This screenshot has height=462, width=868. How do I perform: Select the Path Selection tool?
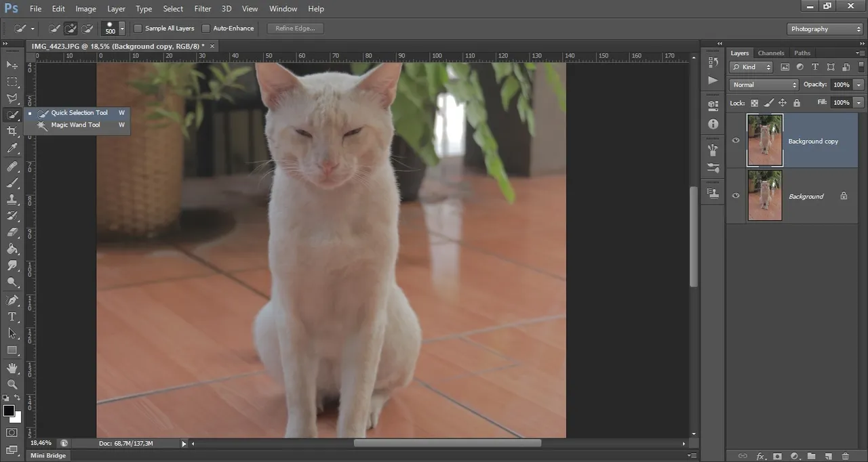(x=12, y=333)
